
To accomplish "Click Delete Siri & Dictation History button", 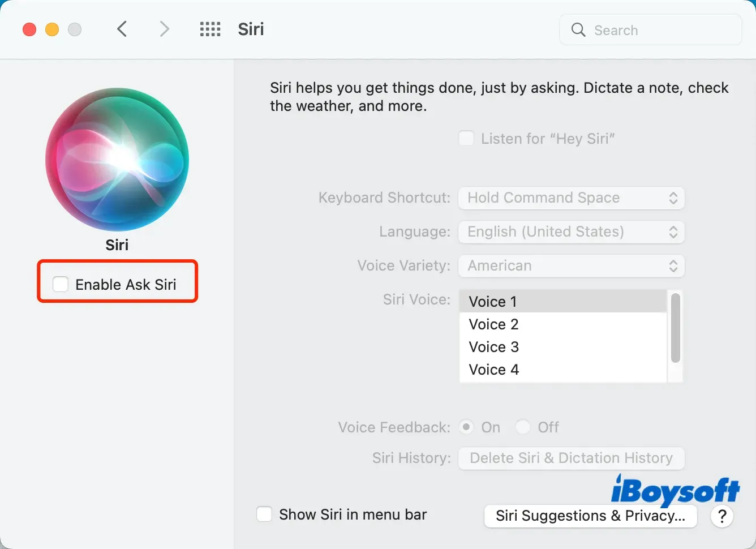I will point(572,458).
